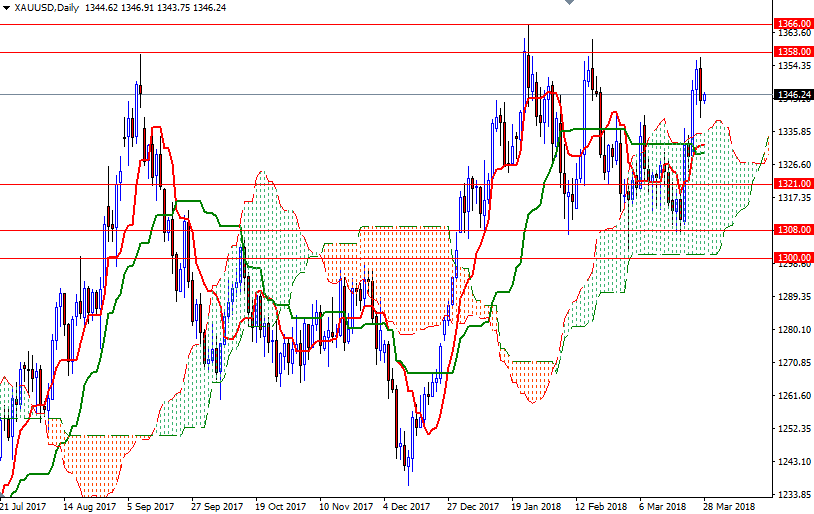Viewport: 814px width, 514px height.
Task: Select the 4 Dec 2017 date label
Action: 406,506
